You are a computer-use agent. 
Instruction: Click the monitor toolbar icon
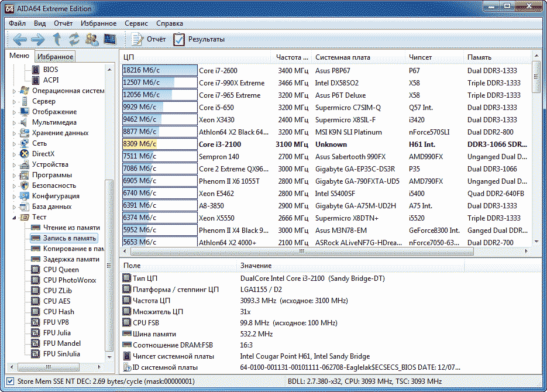coord(110,39)
